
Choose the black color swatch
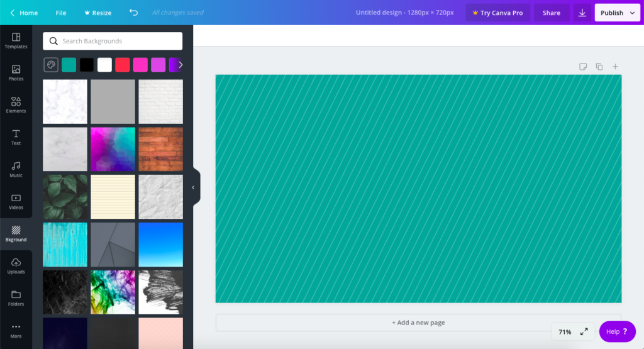click(x=87, y=65)
